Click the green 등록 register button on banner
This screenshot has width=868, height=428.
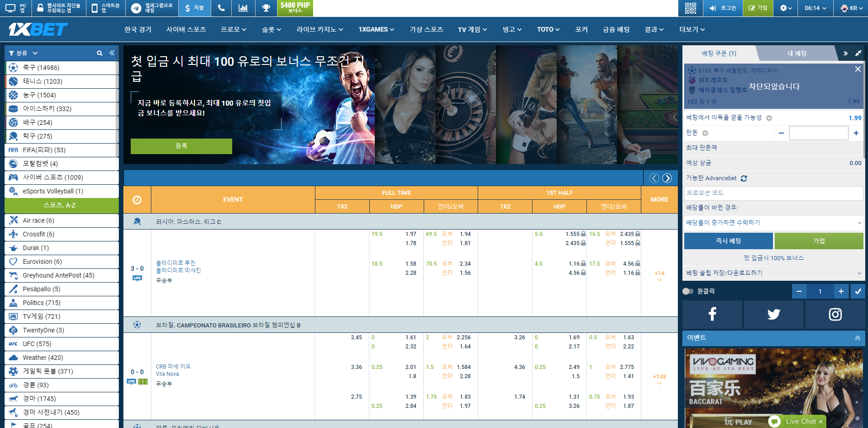(181, 146)
